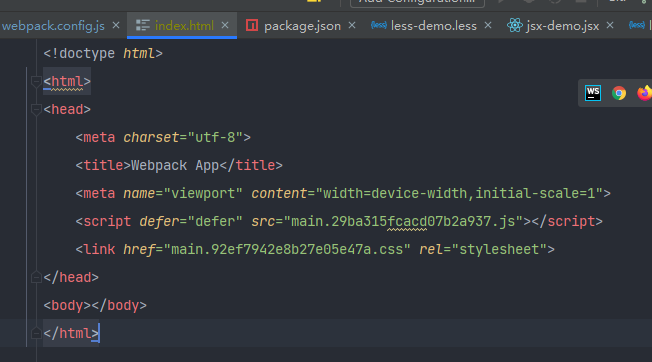Click the index.html file type icon
This screenshot has width=652, height=362.
click(x=143, y=25)
